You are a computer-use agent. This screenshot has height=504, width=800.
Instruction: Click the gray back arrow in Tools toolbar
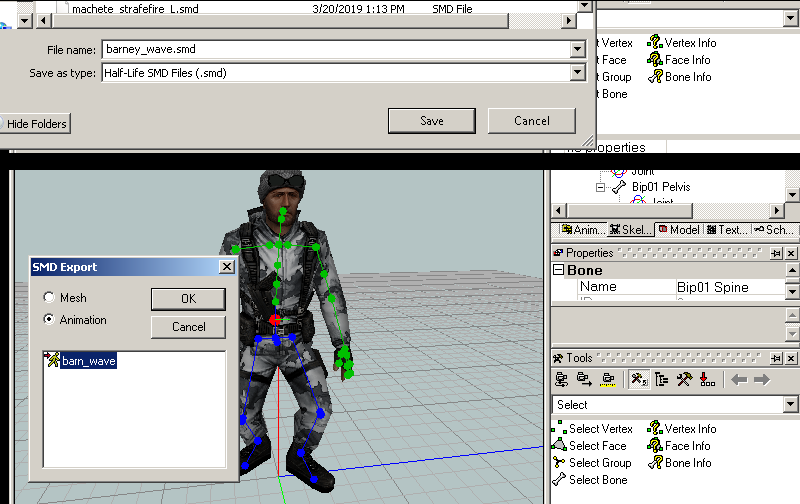pyautogui.click(x=739, y=380)
